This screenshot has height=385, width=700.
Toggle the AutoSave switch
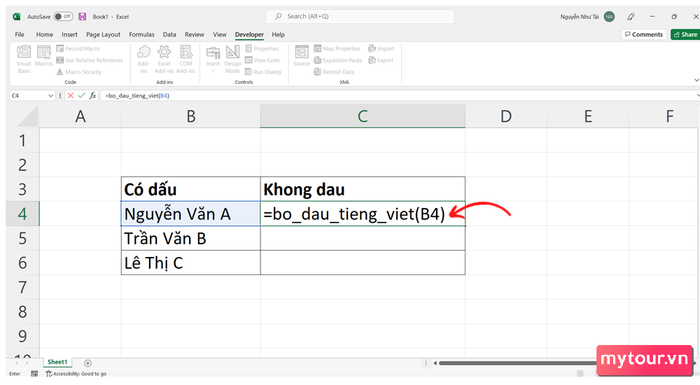(x=63, y=17)
